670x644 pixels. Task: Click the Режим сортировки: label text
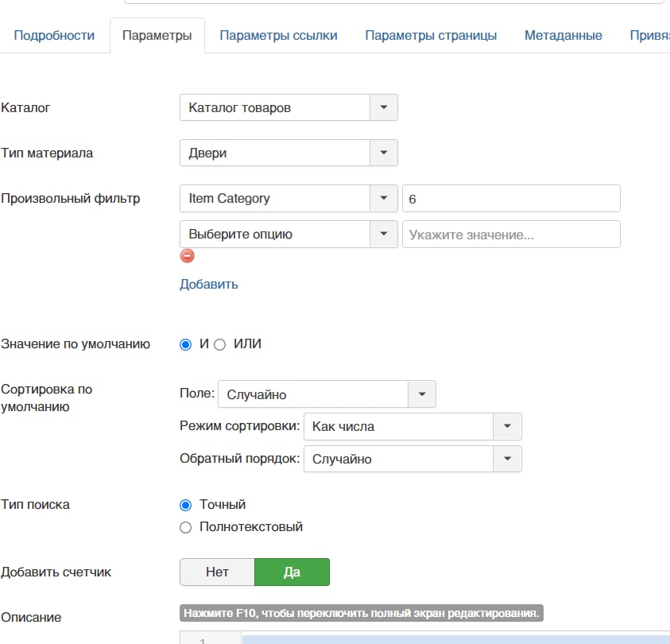pos(240,426)
